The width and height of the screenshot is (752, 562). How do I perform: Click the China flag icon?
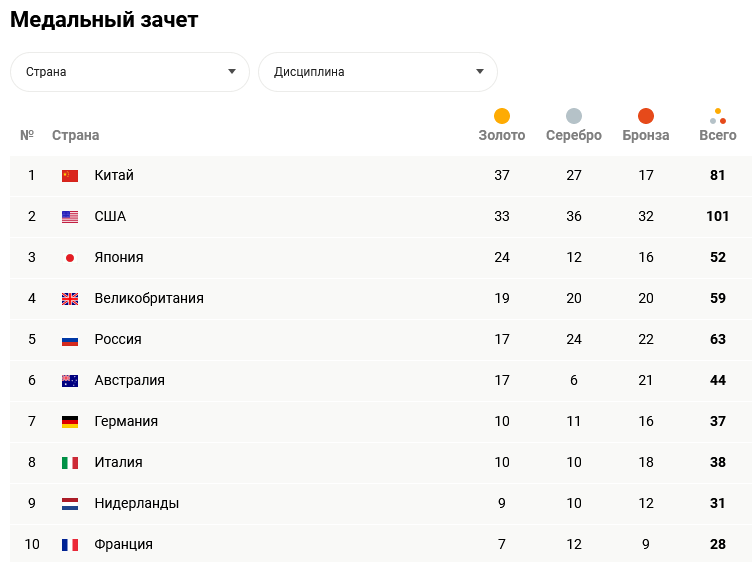[70, 176]
